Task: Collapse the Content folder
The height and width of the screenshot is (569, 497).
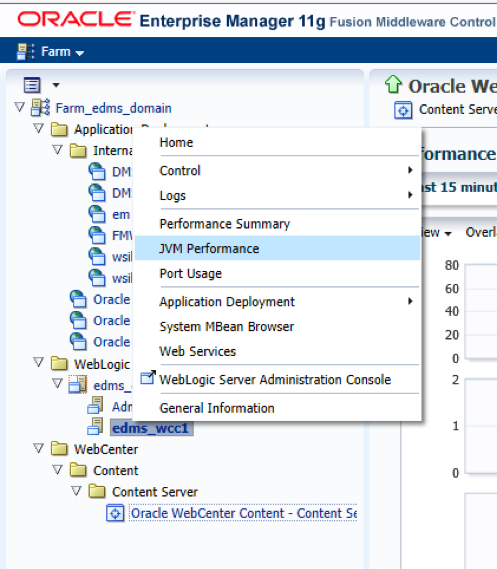Action: pos(57,469)
